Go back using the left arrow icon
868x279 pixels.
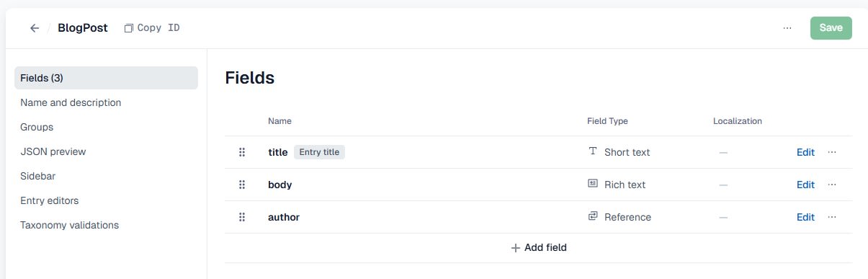coord(34,28)
